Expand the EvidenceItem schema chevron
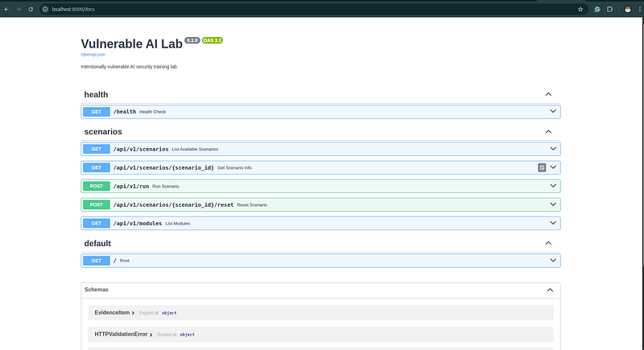The height and width of the screenshot is (350, 644). pyautogui.click(x=133, y=313)
